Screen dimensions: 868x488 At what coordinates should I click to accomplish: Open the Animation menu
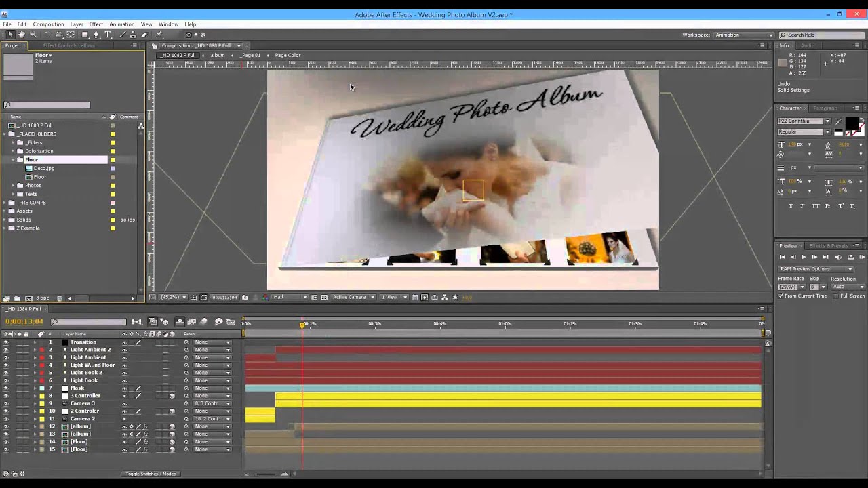(x=121, y=24)
